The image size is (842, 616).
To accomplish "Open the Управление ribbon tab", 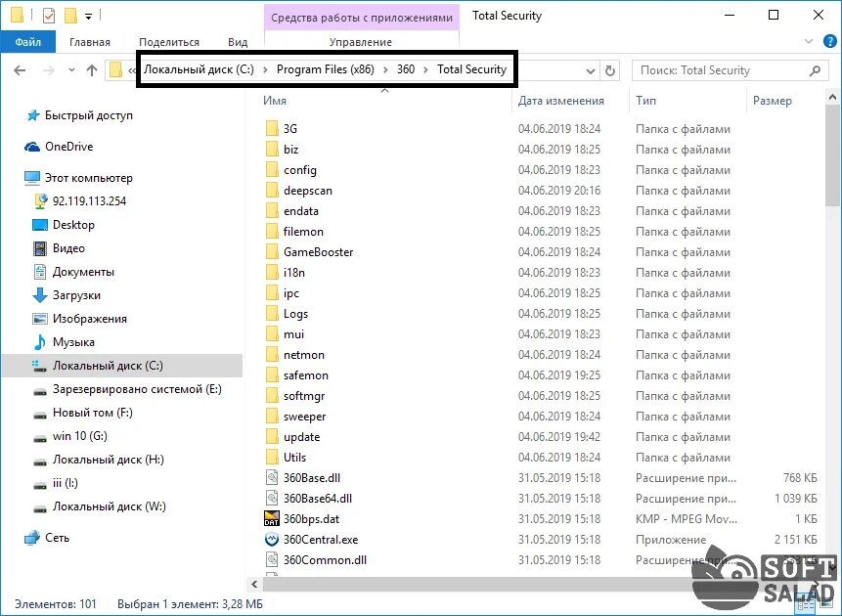I will click(x=360, y=42).
